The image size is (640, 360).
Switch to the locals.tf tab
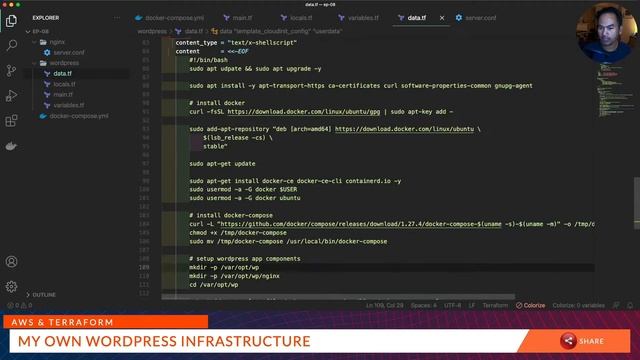pyautogui.click(x=297, y=18)
